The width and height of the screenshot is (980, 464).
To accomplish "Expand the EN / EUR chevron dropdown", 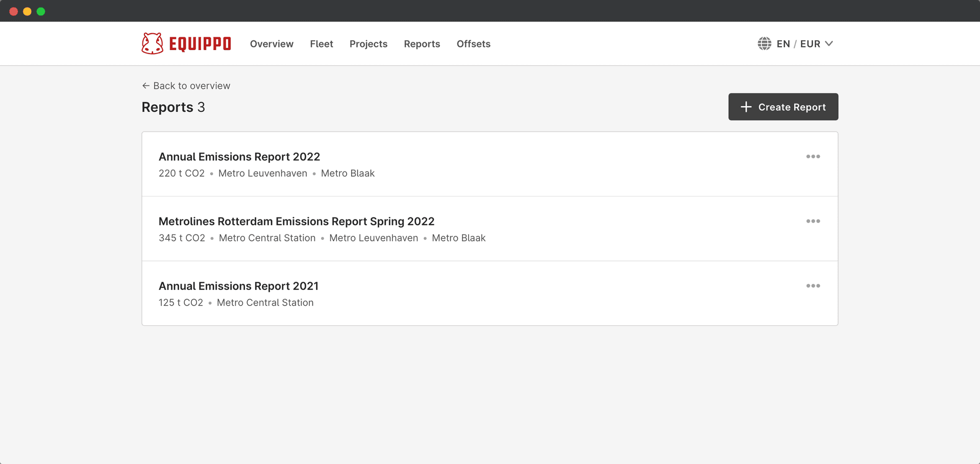I will pyautogui.click(x=829, y=43).
